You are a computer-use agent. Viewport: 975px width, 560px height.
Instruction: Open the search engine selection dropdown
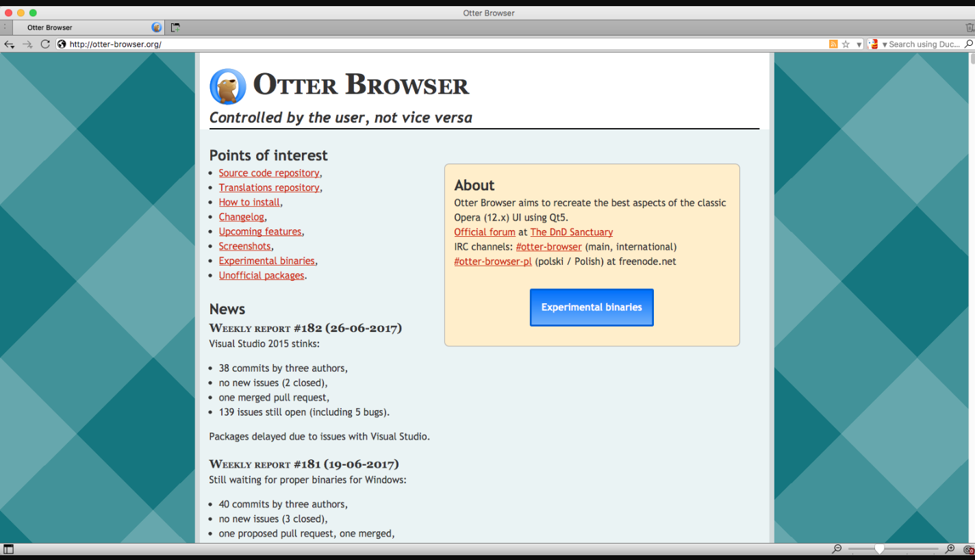click(884, 44)
